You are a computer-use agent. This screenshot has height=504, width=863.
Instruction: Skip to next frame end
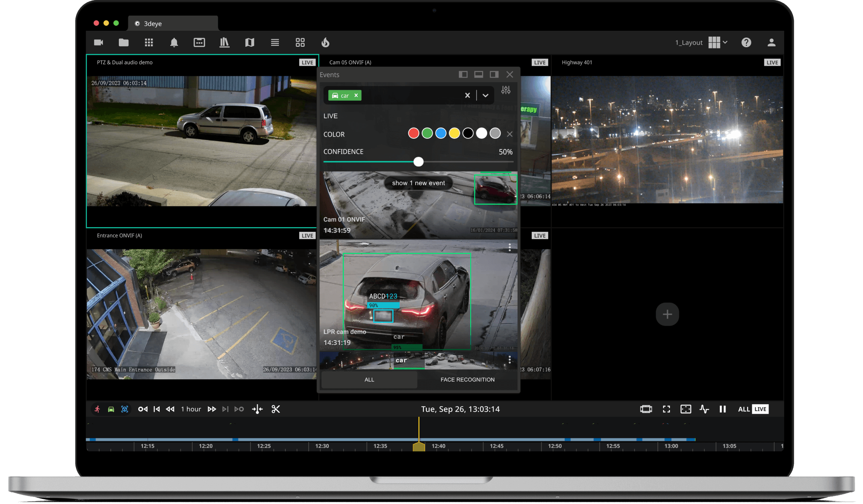pyautogui.click(x=225, y=409)
